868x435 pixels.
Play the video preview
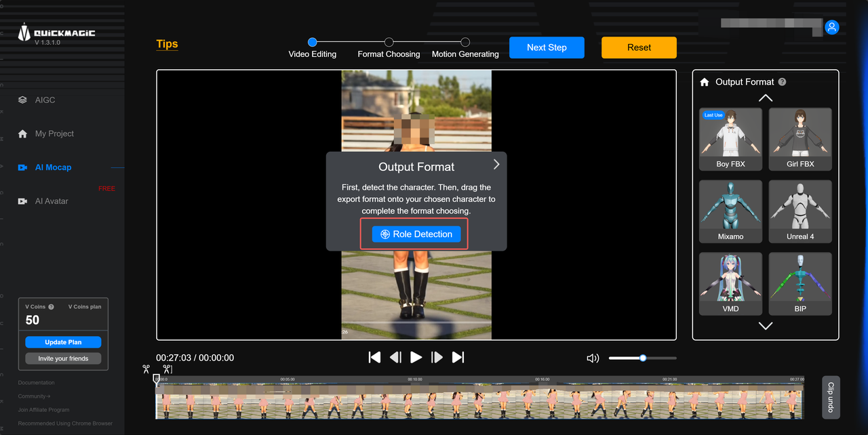pos(416,357)
